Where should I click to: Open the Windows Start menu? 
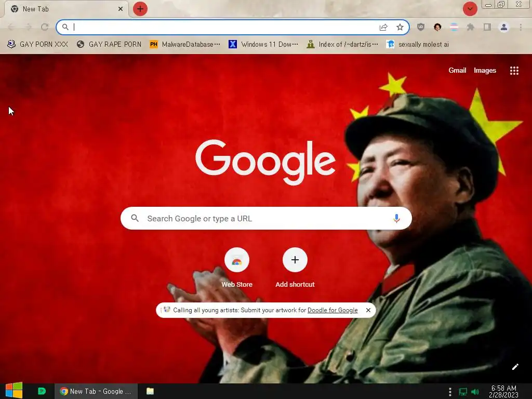[x=14, y=391]
